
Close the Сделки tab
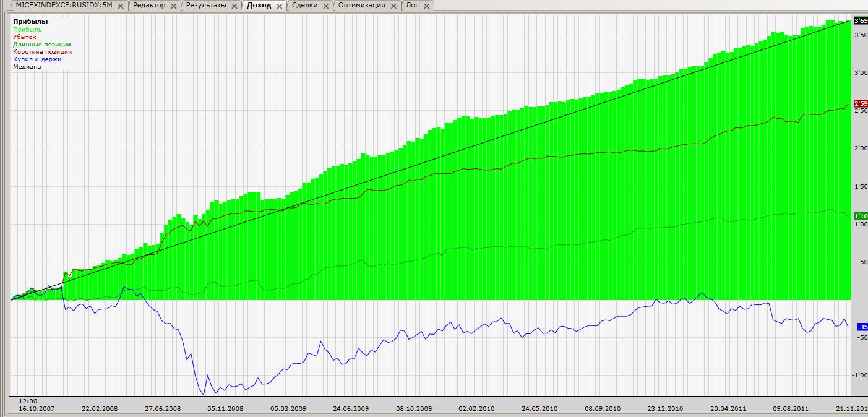click(326, 6)
